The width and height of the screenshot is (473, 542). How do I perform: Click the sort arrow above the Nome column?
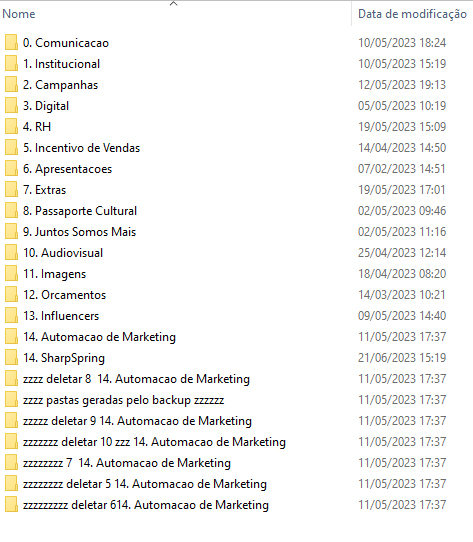174,4
